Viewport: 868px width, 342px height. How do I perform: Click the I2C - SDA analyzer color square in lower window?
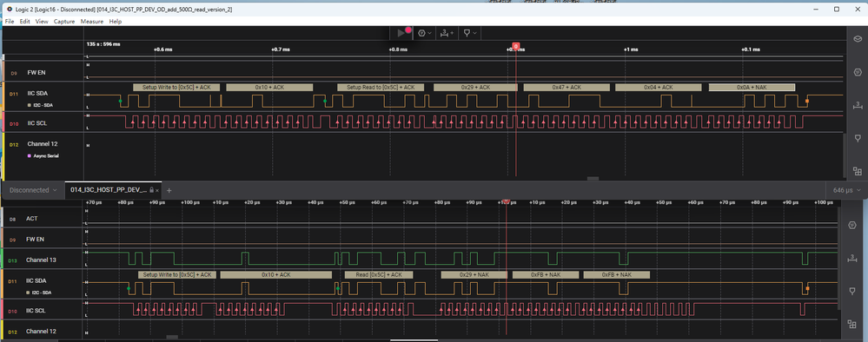[x=29, y=293]
